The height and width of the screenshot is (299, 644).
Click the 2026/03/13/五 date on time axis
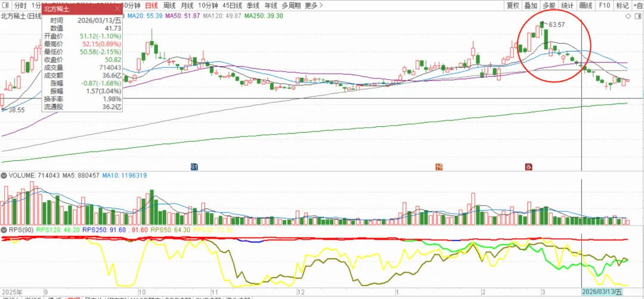point(602,292)
